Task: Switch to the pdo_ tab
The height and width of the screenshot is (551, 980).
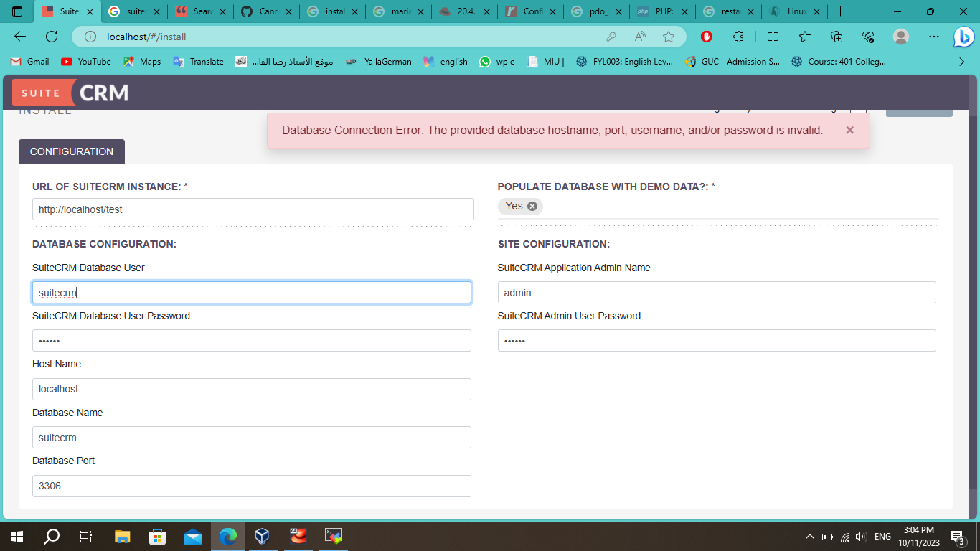Action: tap(595, 11)
